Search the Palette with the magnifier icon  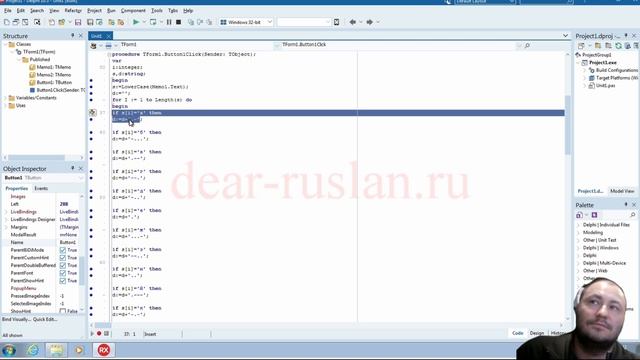point(633,215)
